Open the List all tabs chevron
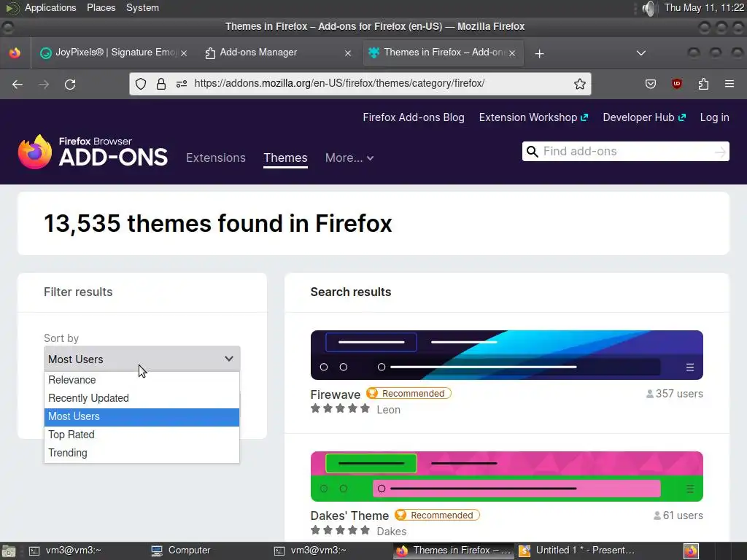Screen dimensions: 747x560 tap(641, 53)
